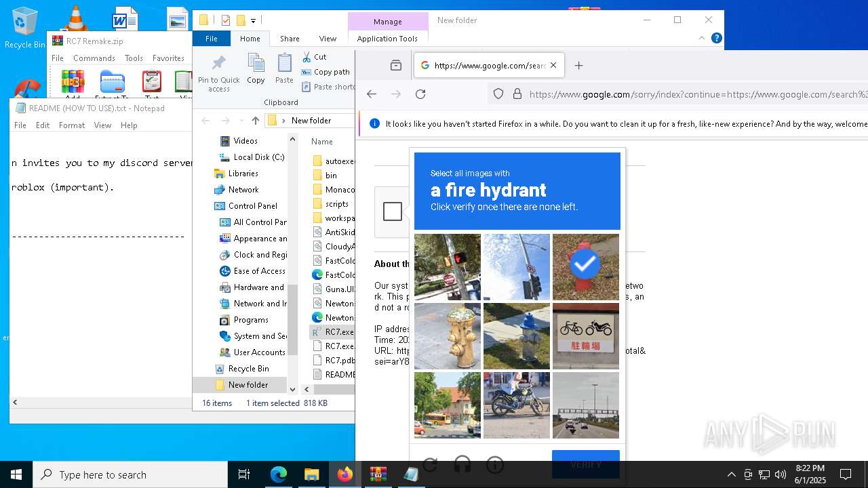Click Firefox back arrow button
Image resolution: width=868 pixels, height=488 pixels.
pyautogui.click(x=372, y=94)
